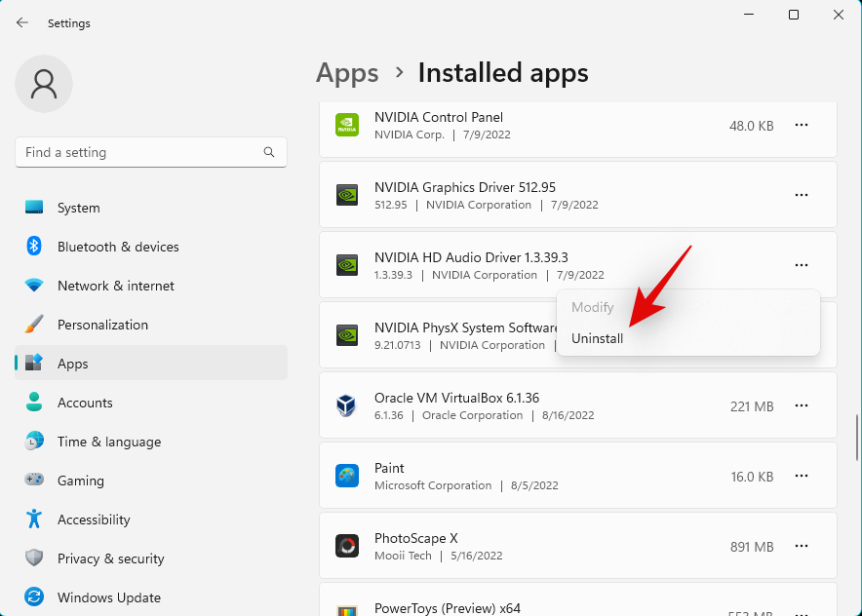The height and width of the screenshot is (616, 862).
Task: Show options menu for PhotoScape X
Action: click(x=802, y=546)
